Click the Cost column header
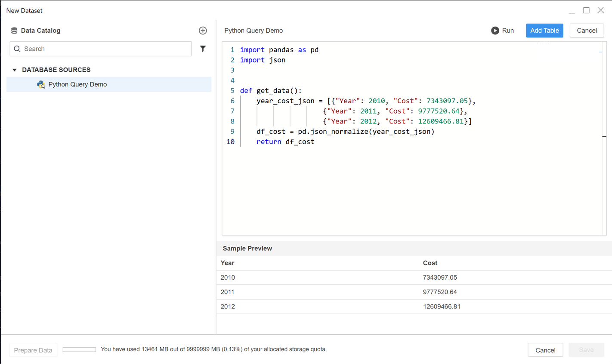This screenshot has height=364, width=612. pos(430,263)
